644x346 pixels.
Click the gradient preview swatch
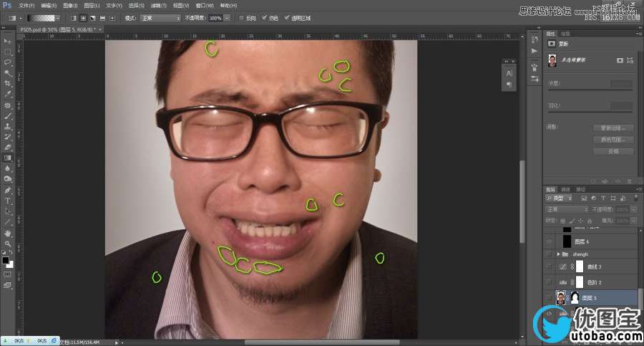(x=41, y=18)
